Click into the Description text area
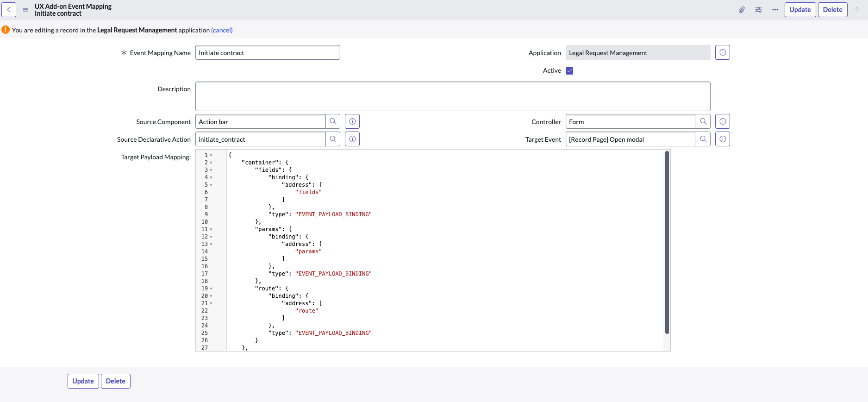Viewport: 868px width, 402px height. point(453,96)
